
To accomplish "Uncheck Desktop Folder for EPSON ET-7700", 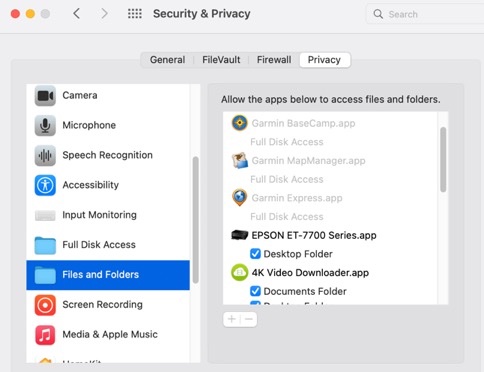I will (x=255, y=254).
